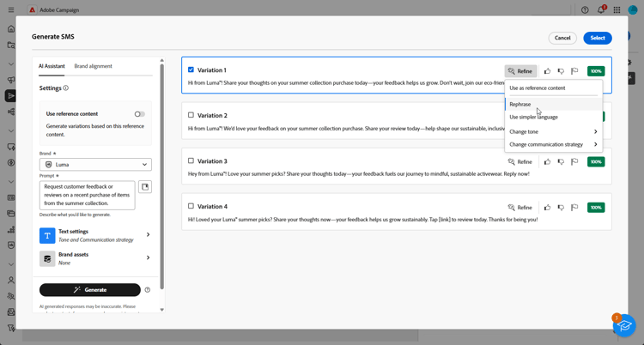Click the Generate button
Image resolution: width=644 pixels, height=345 pixels.
90,290
